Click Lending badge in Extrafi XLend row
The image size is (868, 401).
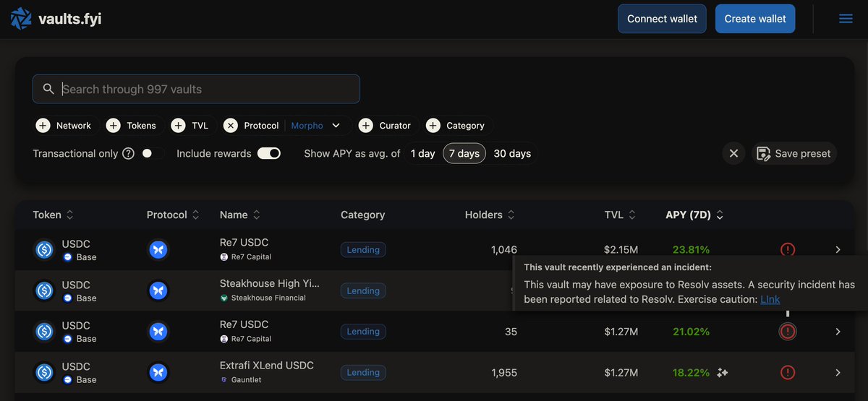[x=363, y=373]
